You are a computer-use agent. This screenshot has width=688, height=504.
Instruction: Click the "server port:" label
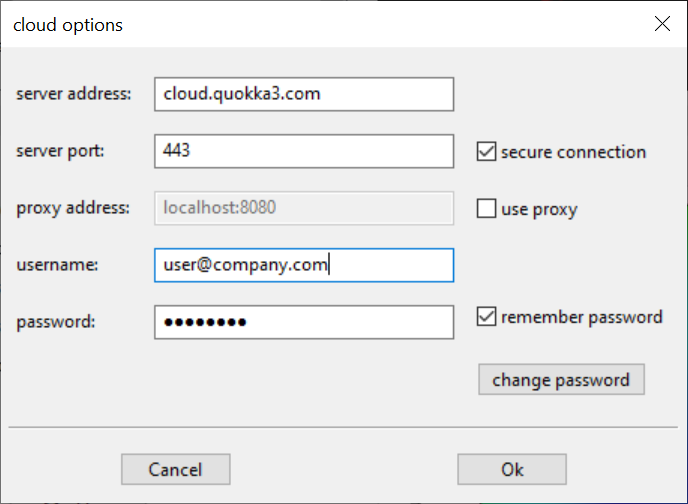point(60,151)
